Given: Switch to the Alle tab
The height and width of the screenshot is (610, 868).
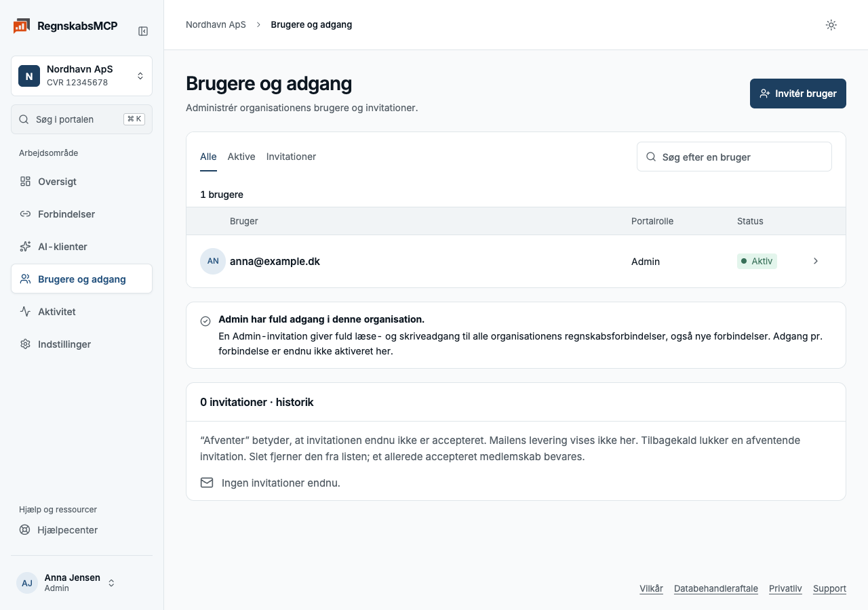Looking at the screenshot, I should click(x=208, y=157).
